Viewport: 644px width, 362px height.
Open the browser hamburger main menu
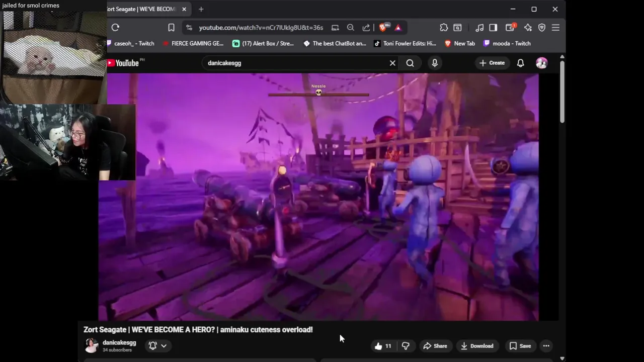555,28
